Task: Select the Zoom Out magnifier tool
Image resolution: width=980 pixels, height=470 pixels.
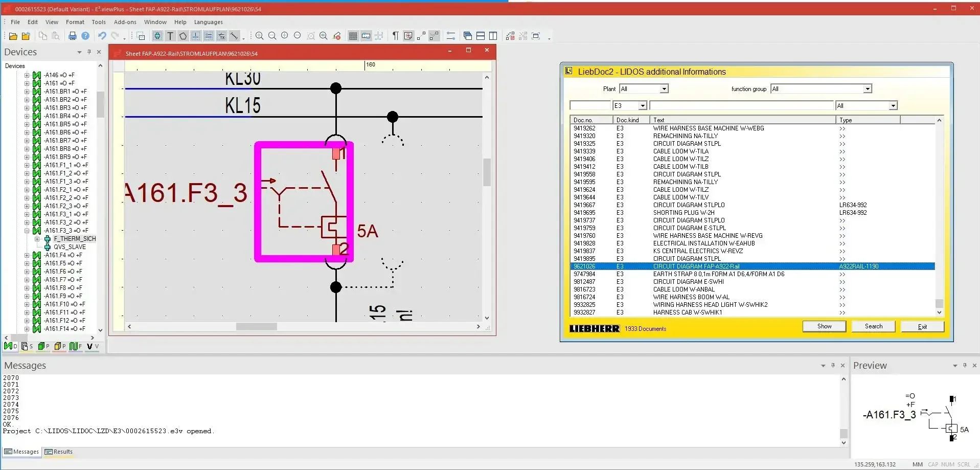Action: point(272,36)
